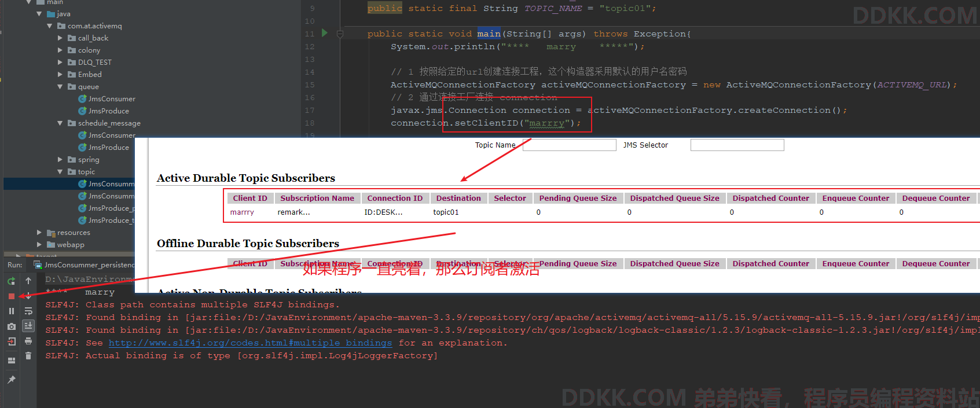Click Pending Queue Size header in Active table

click(x=578, y=199)
